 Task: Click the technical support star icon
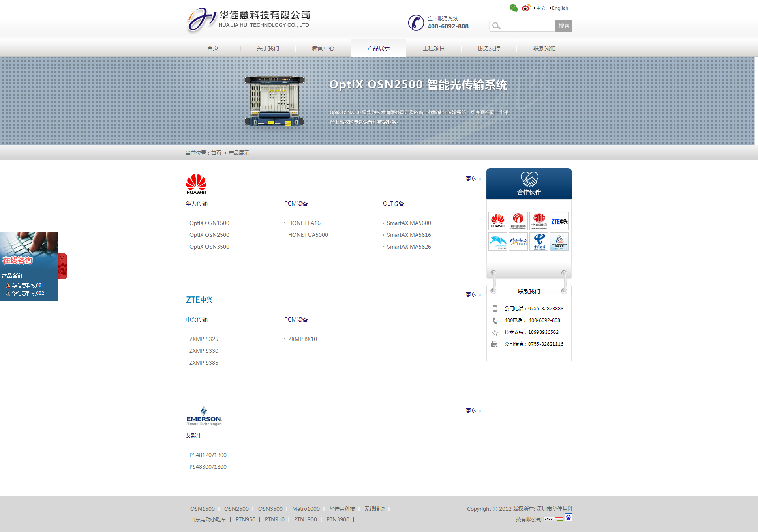(x=495, y=333)
